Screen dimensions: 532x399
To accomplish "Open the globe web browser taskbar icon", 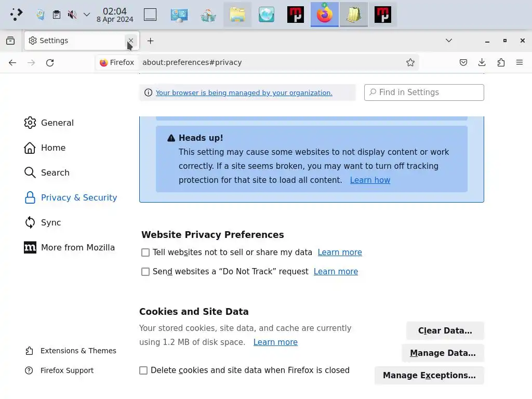I will (x=267, y=15).
